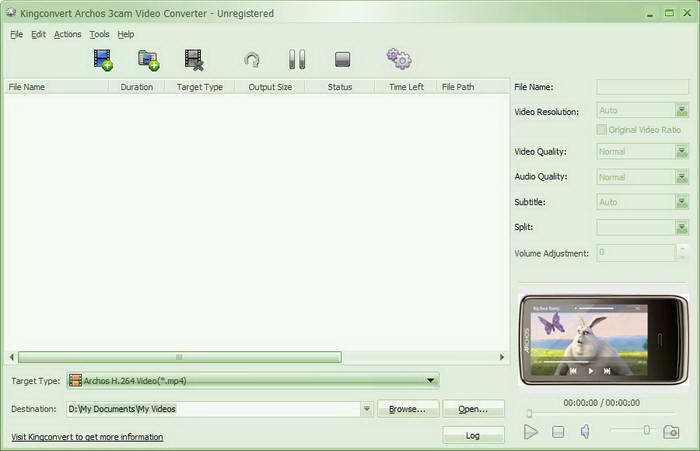Click the Remove Video toolbar icon
Screen dimensions: 700x451
point(195,60)
